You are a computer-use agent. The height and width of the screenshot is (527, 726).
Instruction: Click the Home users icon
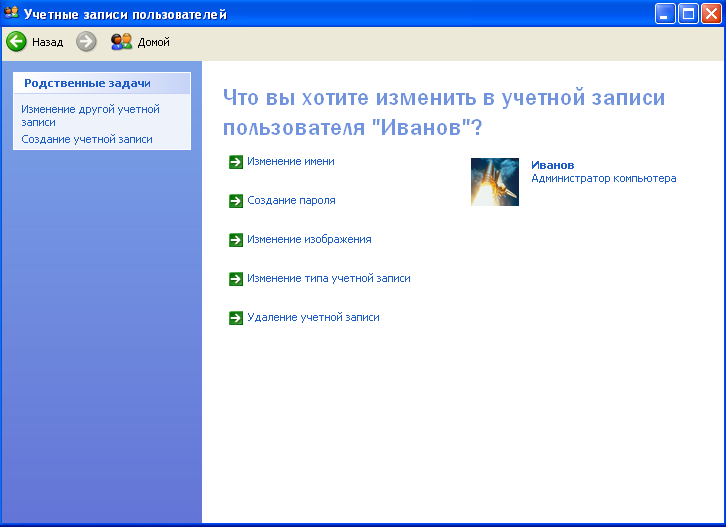click(121, 42)
